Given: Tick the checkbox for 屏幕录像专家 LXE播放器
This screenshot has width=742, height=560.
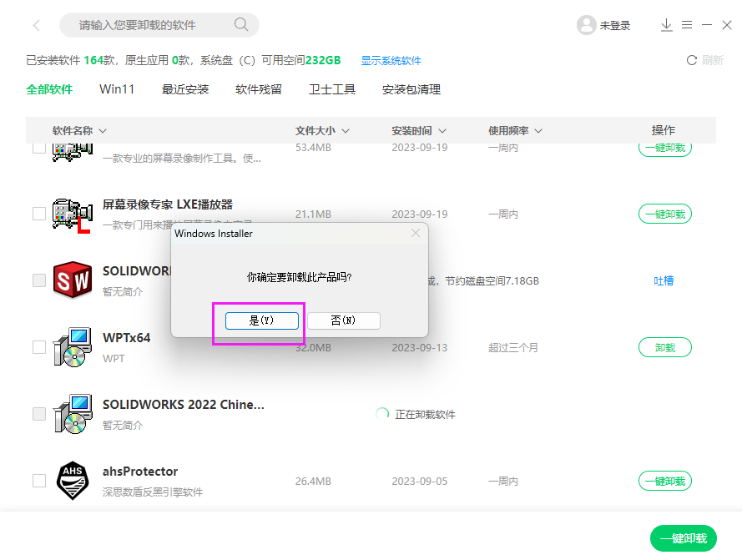Looking at the screenshot, I should (x=38, y=214).
